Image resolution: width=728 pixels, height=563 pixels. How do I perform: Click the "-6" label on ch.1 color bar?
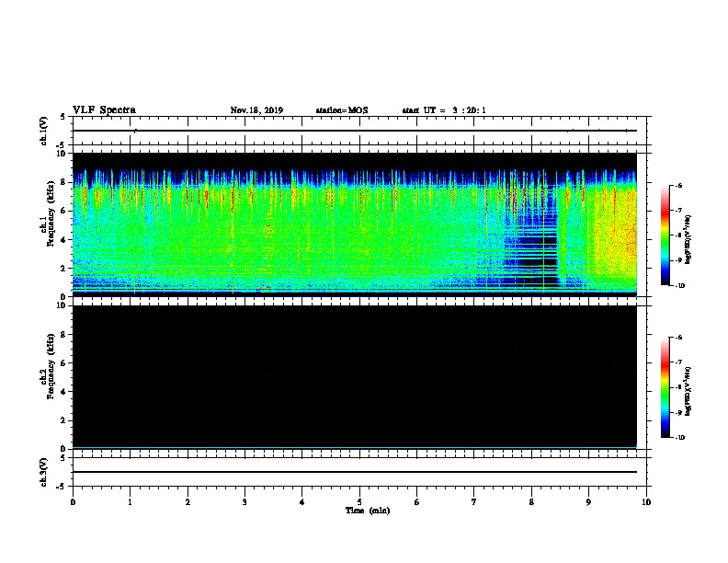pyautogui.click(x=678, y=186)
